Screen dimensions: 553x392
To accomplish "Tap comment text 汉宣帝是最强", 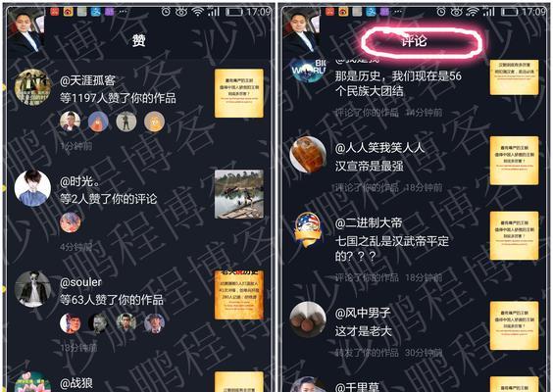I will click(370, 166).
